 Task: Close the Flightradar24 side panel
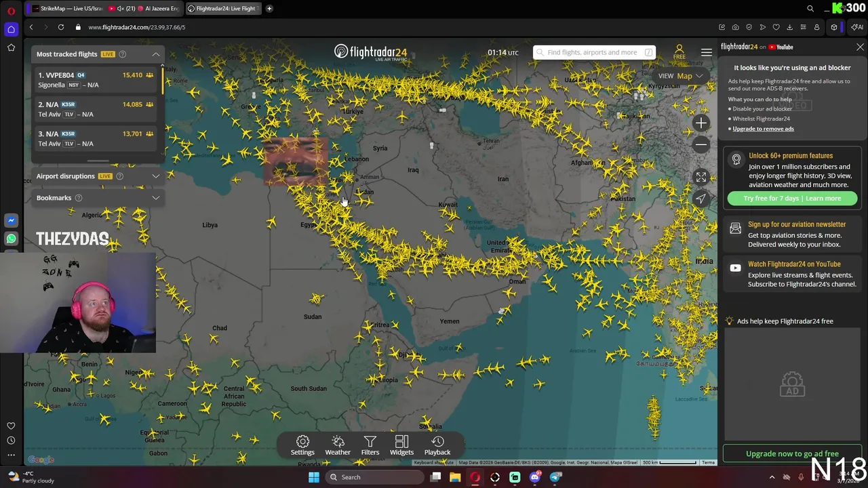tap(860, 47)
